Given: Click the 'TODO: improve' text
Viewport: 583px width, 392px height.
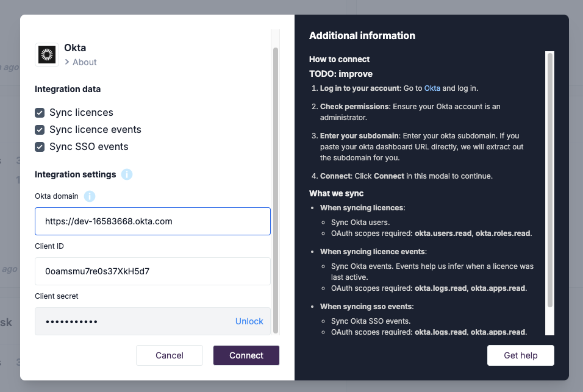Looking at the screenshot, I should pyautogui.click(x=341, y=74).
